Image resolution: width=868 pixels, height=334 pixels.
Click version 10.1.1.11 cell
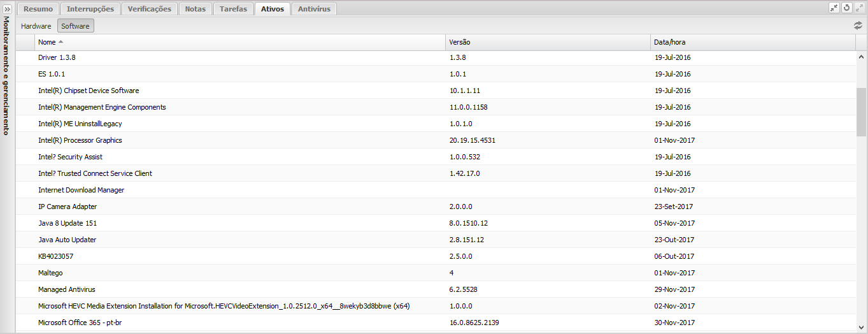pyautogui.click(x=465, y=91)
